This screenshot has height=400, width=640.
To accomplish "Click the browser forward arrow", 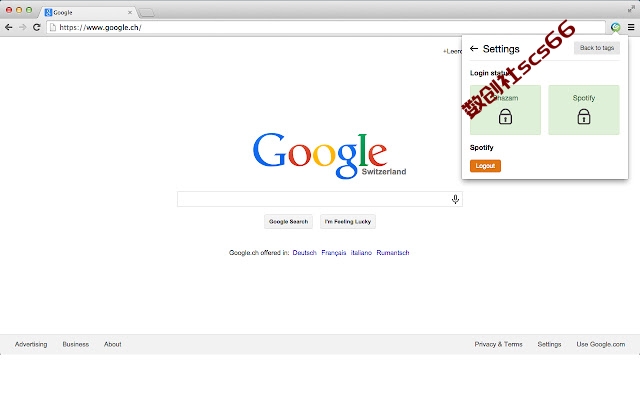I will (22, 27).
